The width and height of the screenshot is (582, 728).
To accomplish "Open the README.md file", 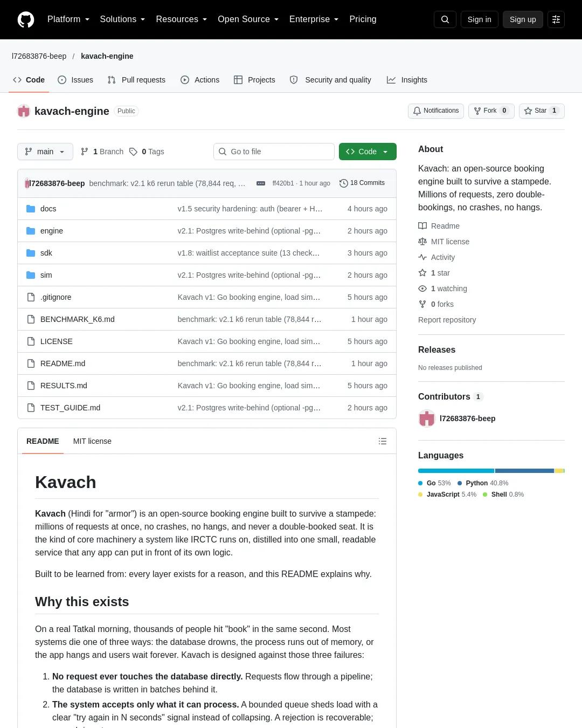I will 63,363.
